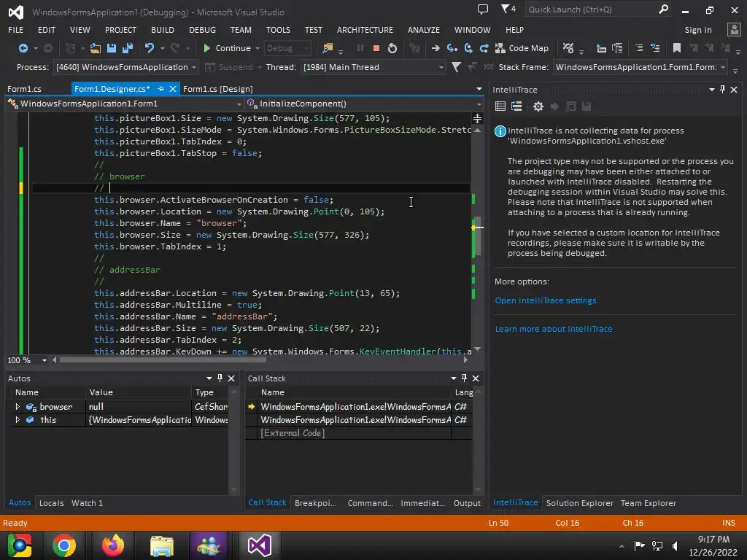Viewport: 747px width, 560px height.
Task: Save all files via the toolbar icon
Action: [128, 48]
